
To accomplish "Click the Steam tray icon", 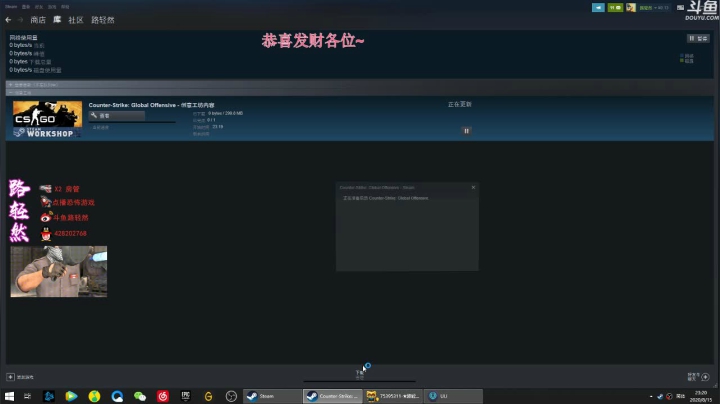I will coord(660,396).
